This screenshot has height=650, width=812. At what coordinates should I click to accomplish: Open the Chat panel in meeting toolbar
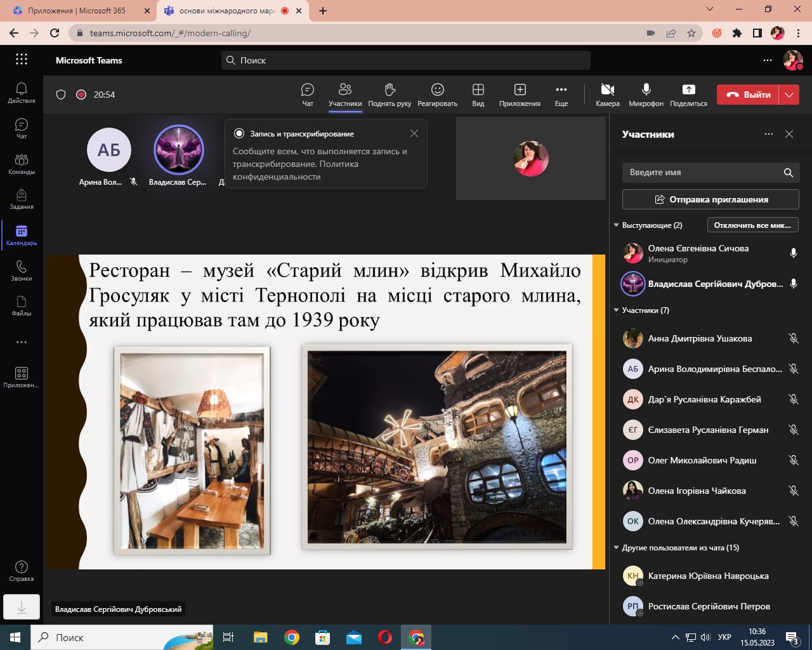308,95
